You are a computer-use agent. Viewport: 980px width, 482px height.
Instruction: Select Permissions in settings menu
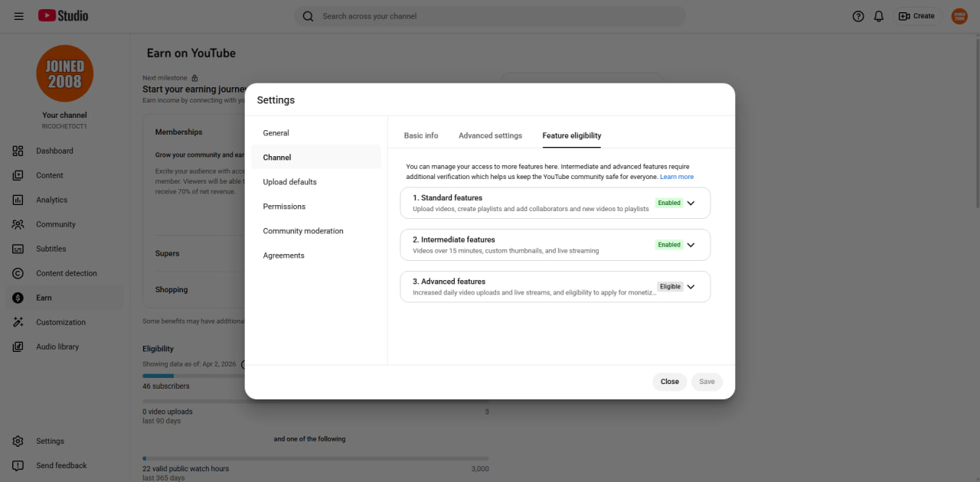(316, 207)
